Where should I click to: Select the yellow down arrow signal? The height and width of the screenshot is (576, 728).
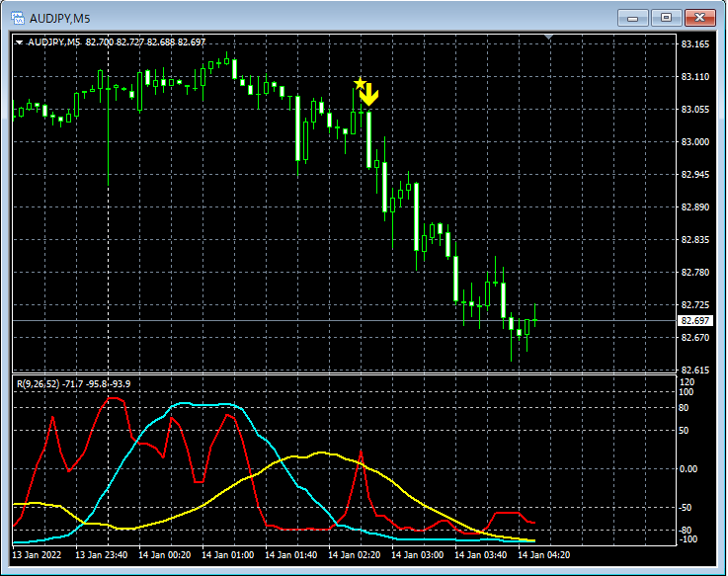369,96
